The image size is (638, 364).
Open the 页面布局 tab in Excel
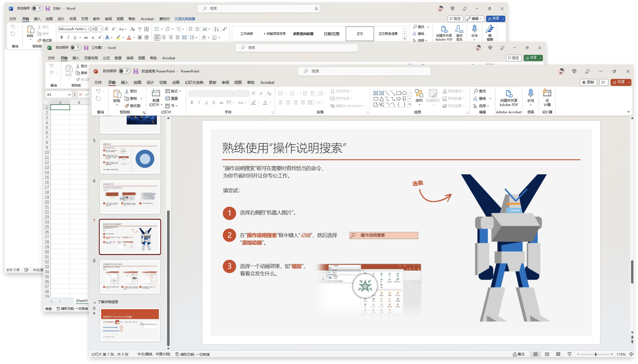pyautogui.click(x=91, y=58)
